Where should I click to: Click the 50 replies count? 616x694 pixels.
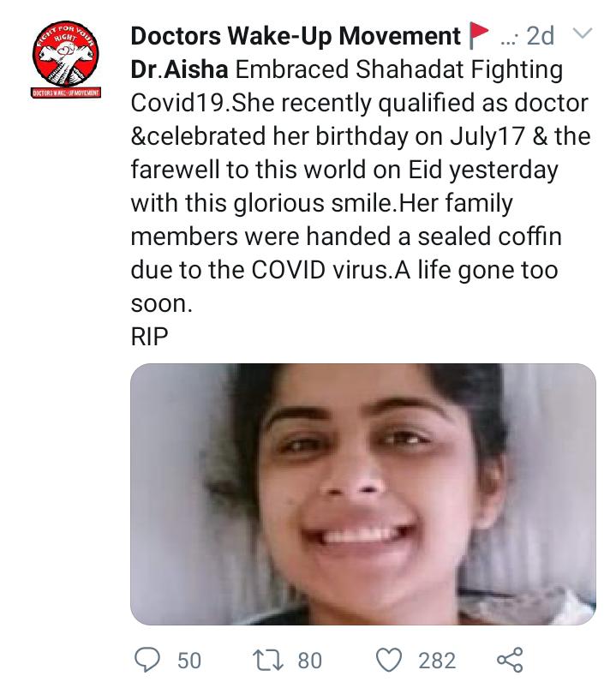189,661
